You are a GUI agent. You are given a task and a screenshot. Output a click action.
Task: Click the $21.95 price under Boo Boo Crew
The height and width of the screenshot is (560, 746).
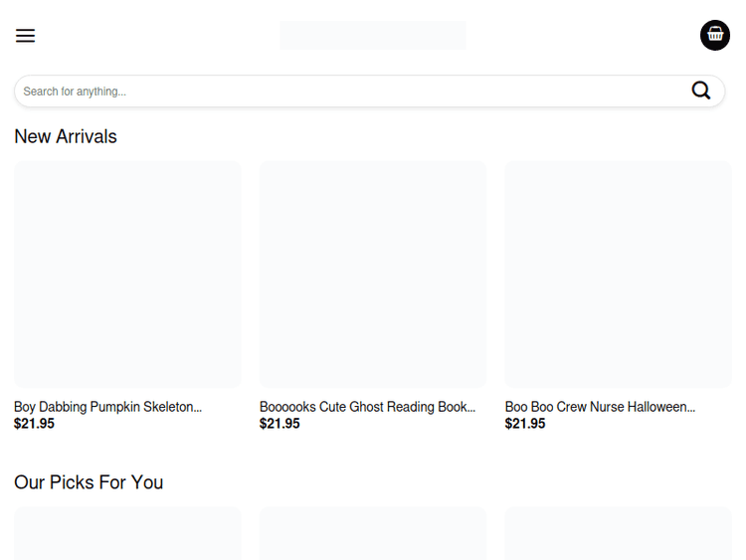pos(525,424)
